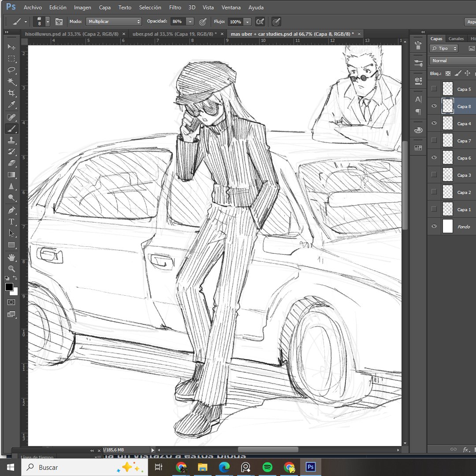
Task: Select the Horizontal Type tool
Action: coord(11,222)
